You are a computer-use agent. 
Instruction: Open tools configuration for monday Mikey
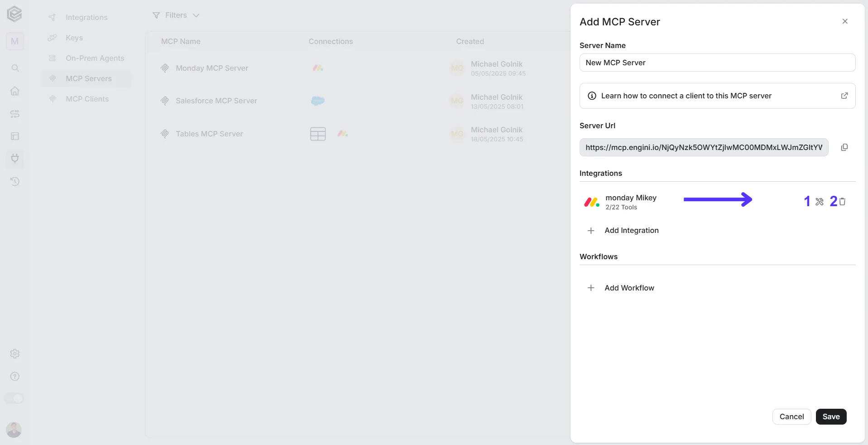[x=820, y=202]
